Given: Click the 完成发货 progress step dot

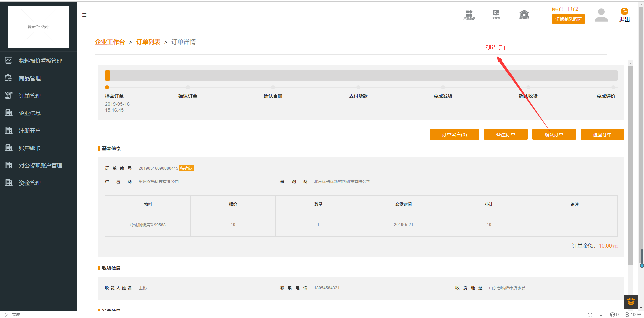Looking at the screenshot, I should click(443, 87).
